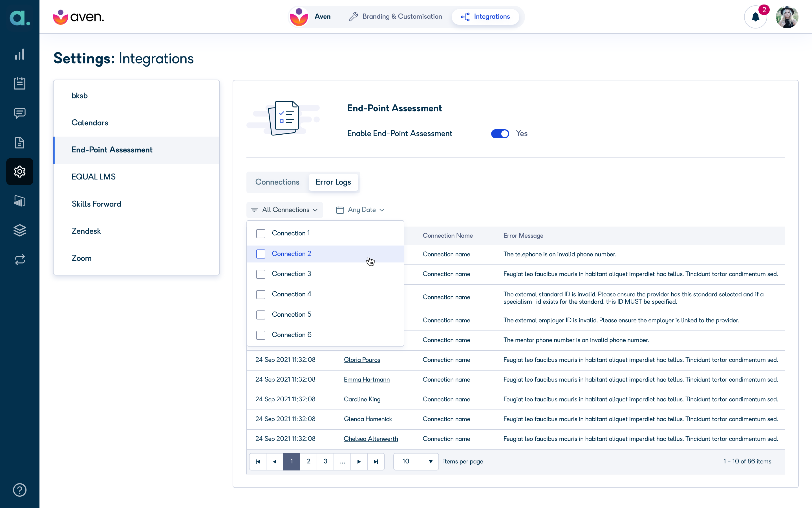Screen dimensions: 812x508
Task: Collapse the All Connections filter dropdown
Action: (284, 210)
